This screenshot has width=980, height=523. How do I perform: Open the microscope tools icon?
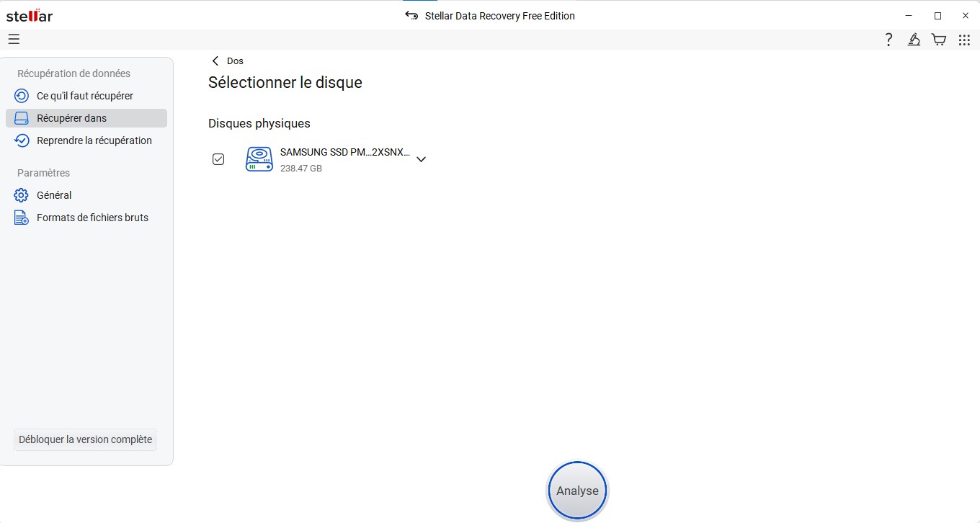coord(914,40)
